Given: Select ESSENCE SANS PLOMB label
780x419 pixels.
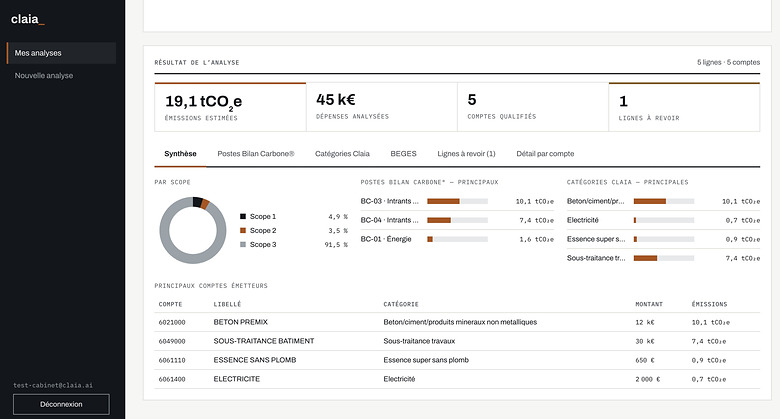Looking at the screenshot, I should click(255, 360).
